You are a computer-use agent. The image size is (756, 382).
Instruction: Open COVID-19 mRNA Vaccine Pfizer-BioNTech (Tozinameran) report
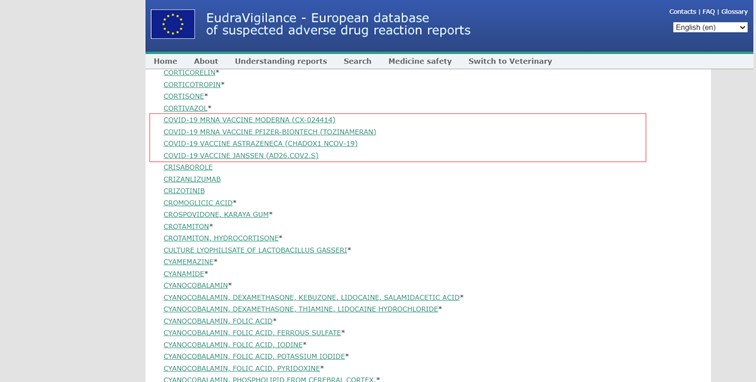270,132
